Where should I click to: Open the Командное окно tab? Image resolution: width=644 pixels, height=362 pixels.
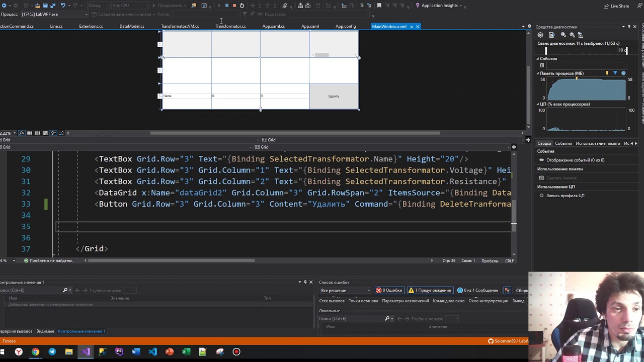pos(449,301)
